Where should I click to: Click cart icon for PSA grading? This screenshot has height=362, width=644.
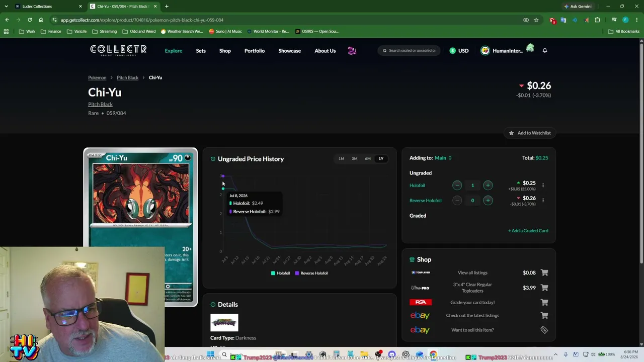[544, 302]
